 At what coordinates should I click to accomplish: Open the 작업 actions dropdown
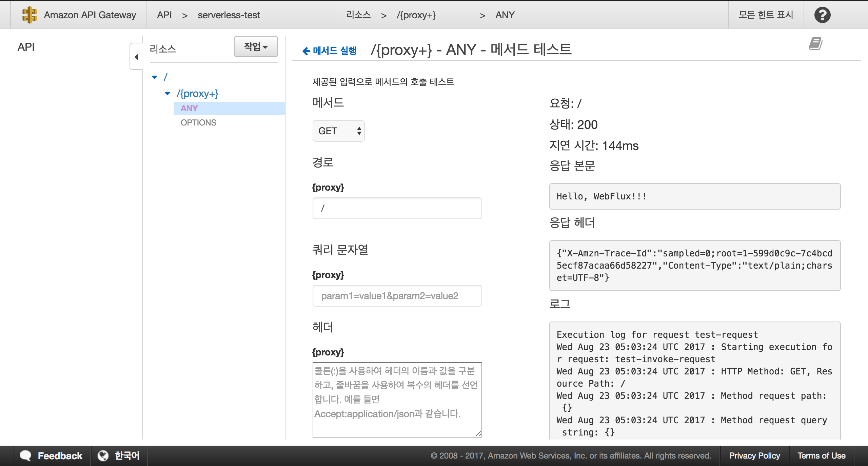[256, 47]
